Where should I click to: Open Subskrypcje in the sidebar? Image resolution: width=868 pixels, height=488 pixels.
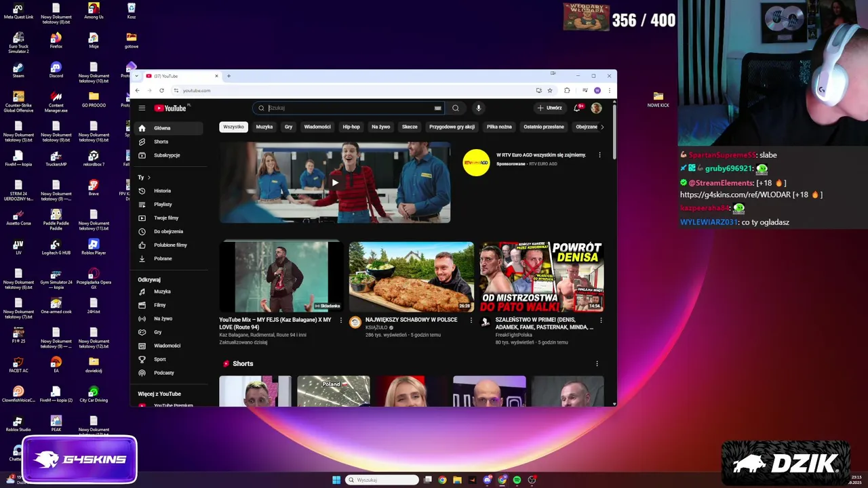(x=170, y=155)
